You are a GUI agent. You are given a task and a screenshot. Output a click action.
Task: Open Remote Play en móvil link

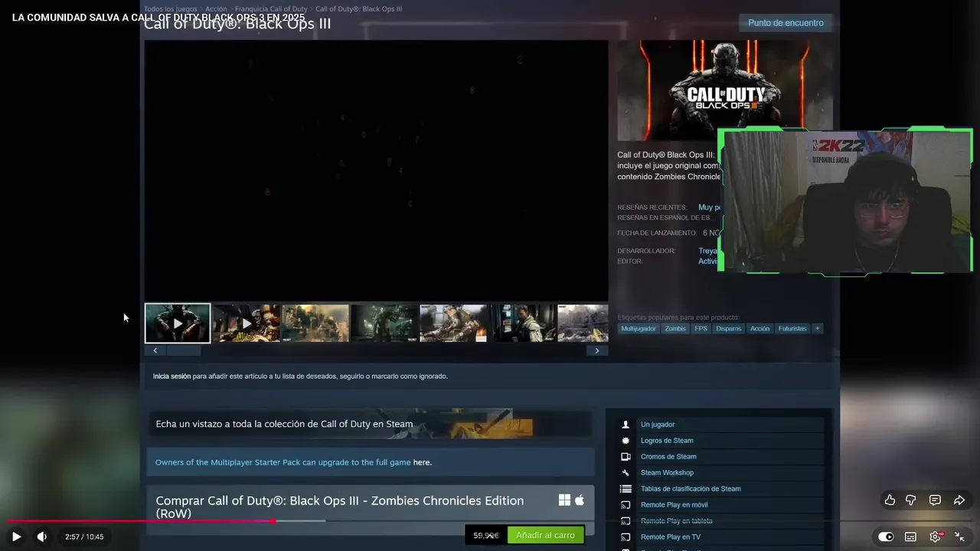tap(674, 505)
